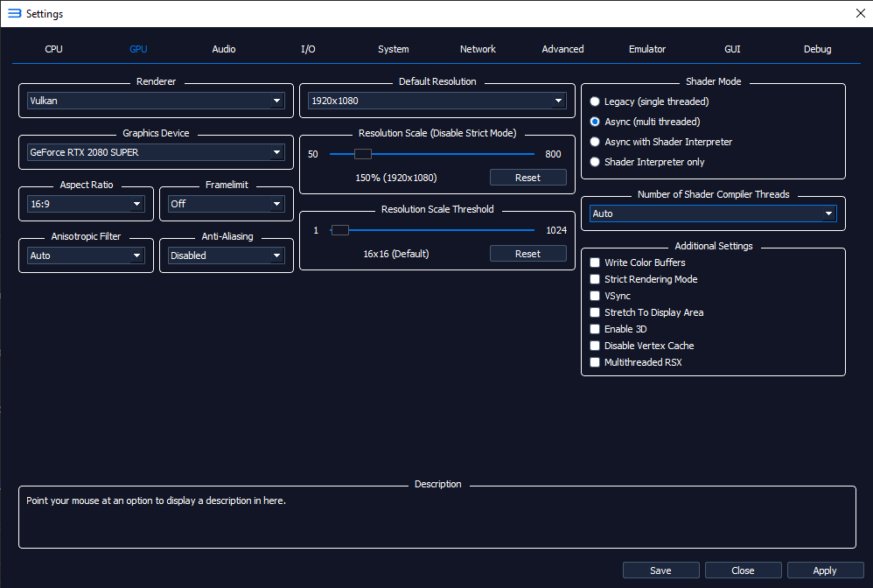Open the Renderer dropdown showing Vulkan
This screenshot has width=873, height=588.
(156, 101)
